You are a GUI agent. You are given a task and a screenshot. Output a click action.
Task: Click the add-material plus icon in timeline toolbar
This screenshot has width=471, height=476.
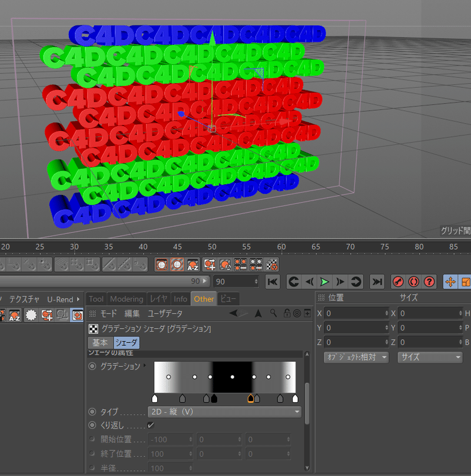click(x=210, y=265)
